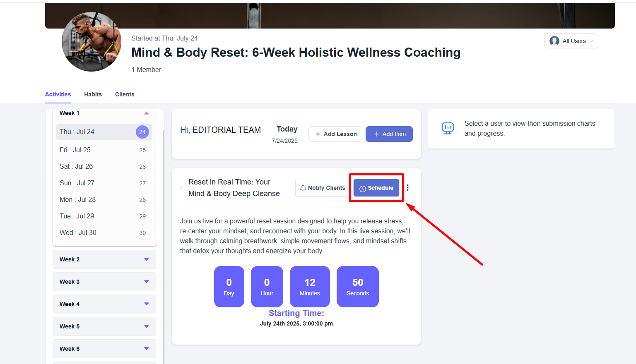Select the number 24 day badge
The width and height of the screenshot is (636, 364).
point(142,132)
